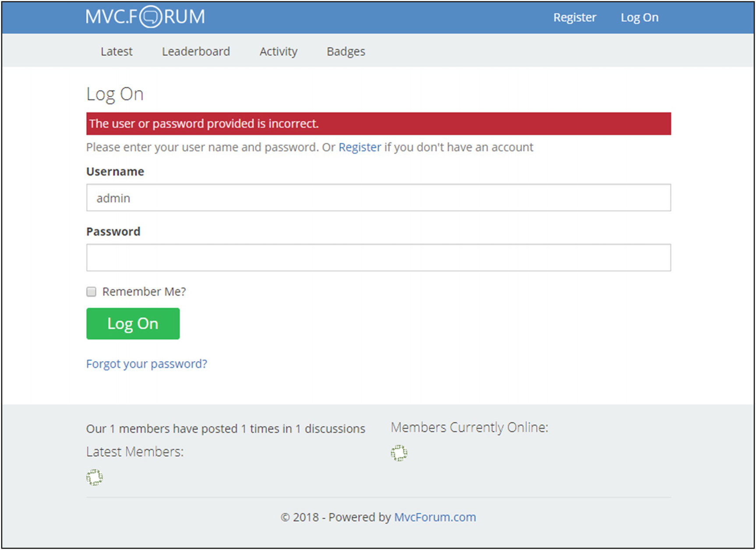The height and width of the screenshot is (550, 756).
Task: Enable the Remember Me checkbox
Action: [91, 292]
